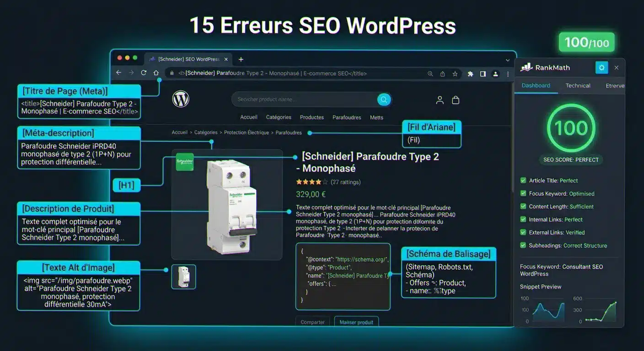
Task: Open a new browser tab with plus
Action: tap(241, 59)
